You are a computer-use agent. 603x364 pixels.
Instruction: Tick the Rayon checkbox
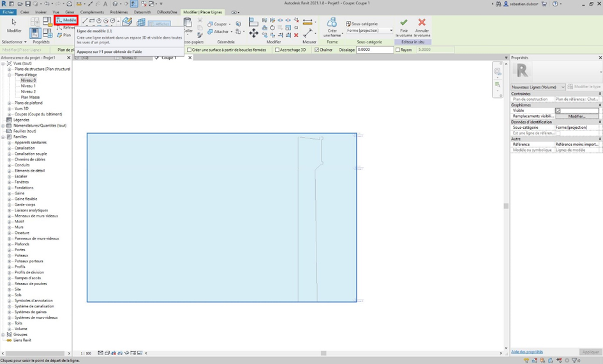398,50
